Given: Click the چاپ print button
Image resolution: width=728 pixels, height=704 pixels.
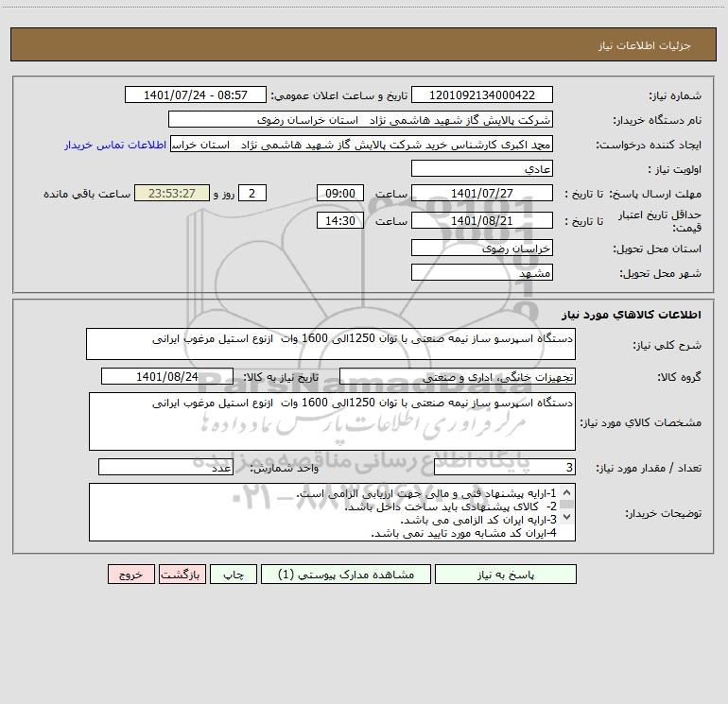Looking at the screenshot, I should tap(234, 575).
